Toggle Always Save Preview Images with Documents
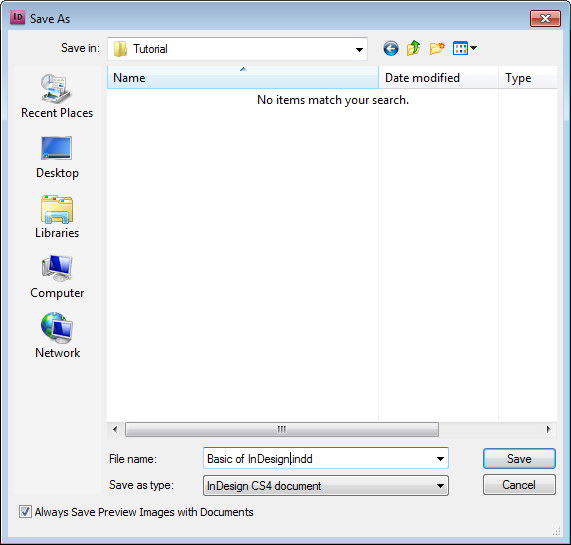Screen dimensions: 571x545 point(25,512)
